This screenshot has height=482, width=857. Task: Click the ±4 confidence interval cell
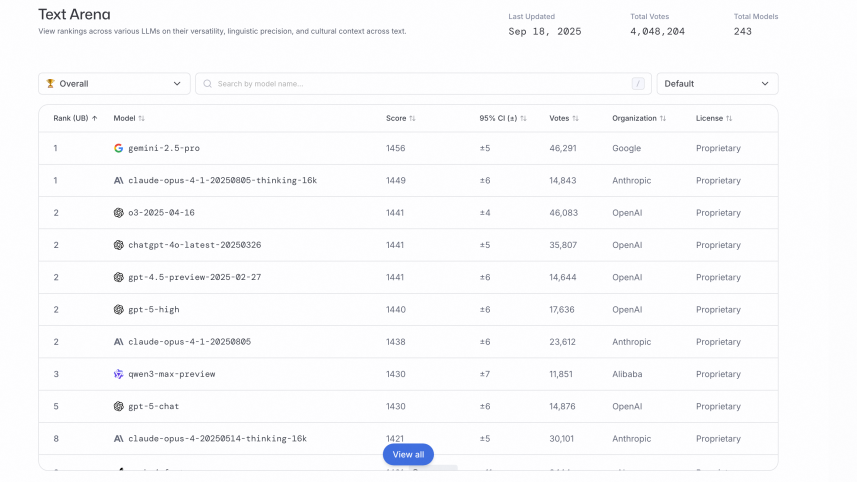tap(485, 213)
